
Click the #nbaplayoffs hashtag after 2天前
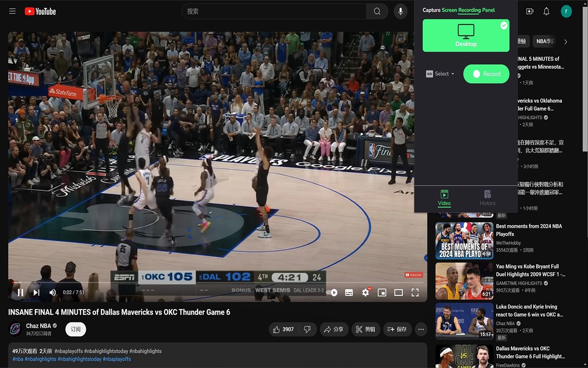[68, 351]
